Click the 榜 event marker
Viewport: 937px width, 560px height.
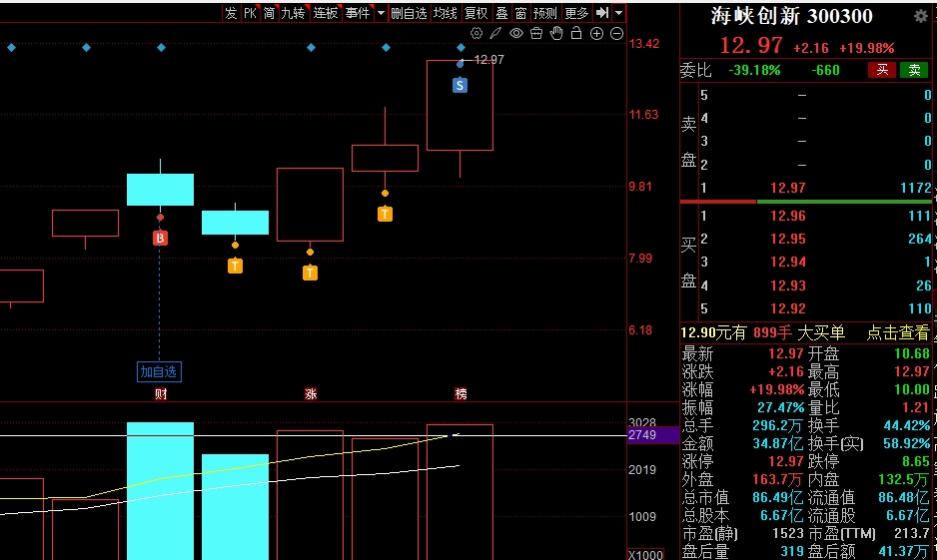(x=461, y=394)
